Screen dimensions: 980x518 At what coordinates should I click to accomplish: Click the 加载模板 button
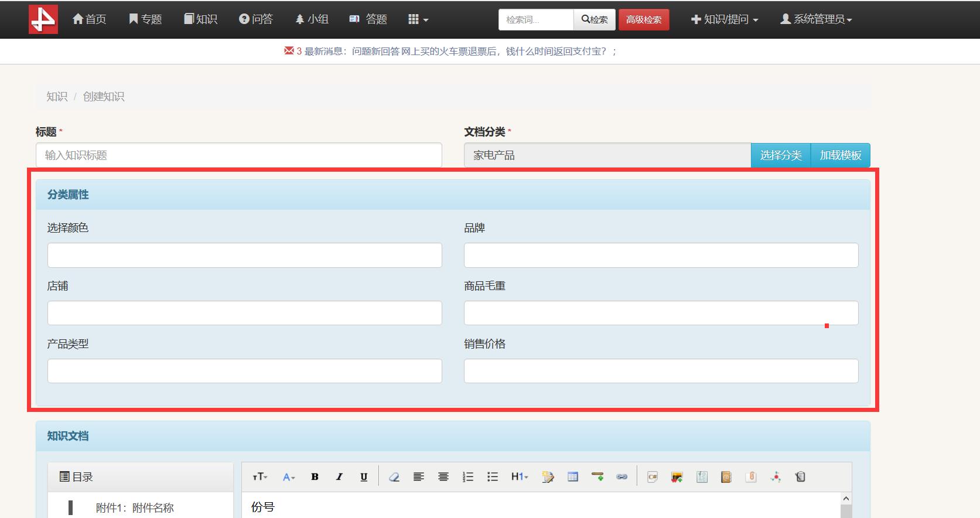click(841, 155)
